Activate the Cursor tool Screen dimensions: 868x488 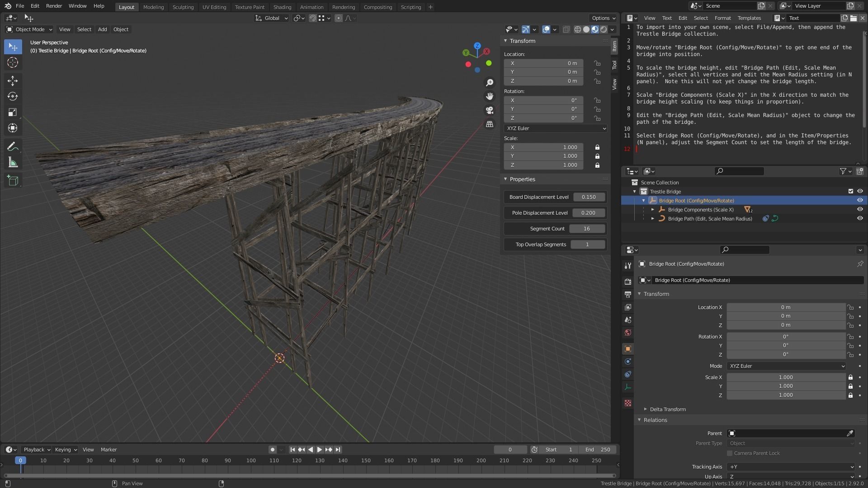[x=13, y=62]
